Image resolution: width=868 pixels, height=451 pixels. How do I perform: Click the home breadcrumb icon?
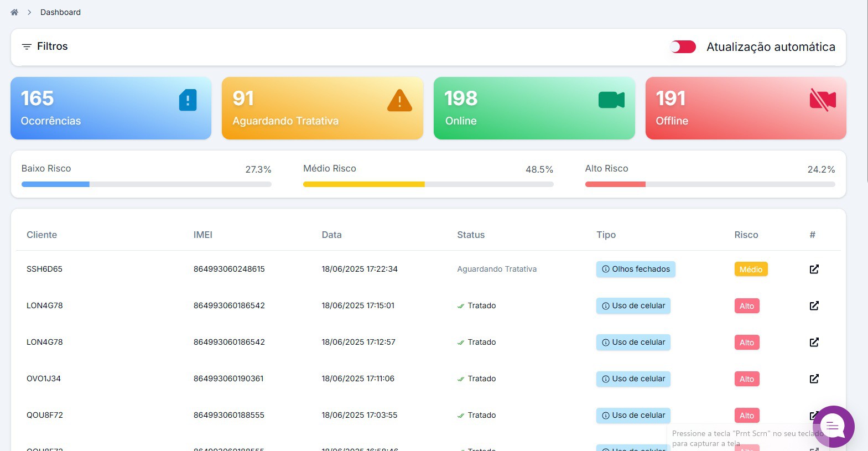click(x=14, y=12)
